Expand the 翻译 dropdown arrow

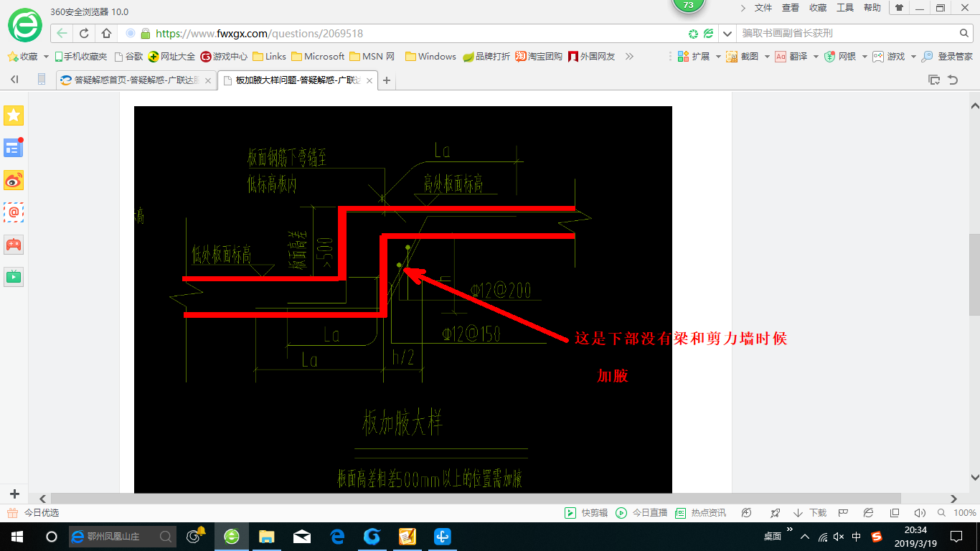(815, 56)
